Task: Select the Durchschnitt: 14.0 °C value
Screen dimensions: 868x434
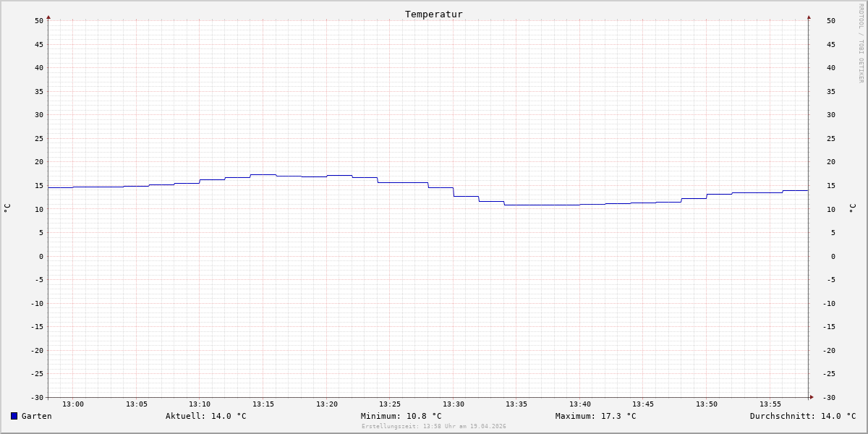Action: 803,416
